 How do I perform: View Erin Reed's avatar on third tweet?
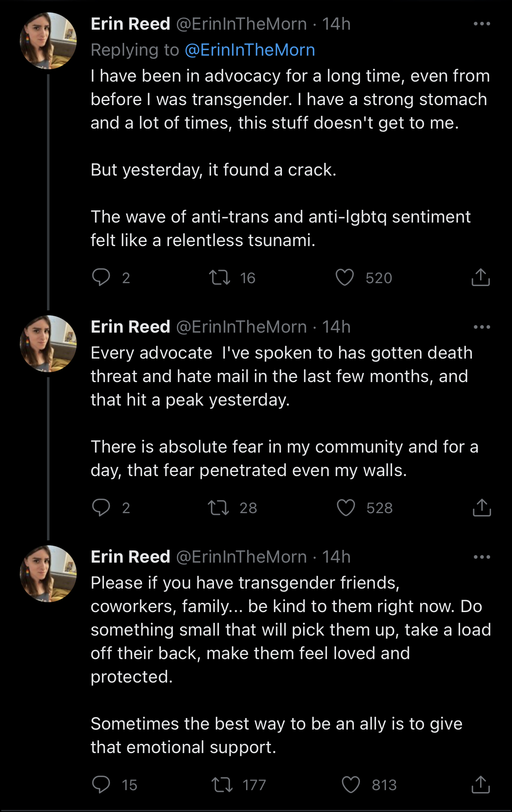[x=48, y=573]
